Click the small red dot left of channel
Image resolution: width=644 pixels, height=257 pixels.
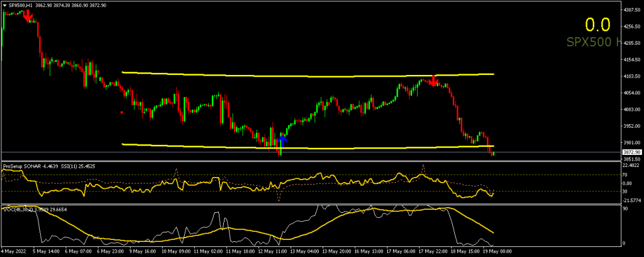coord(121,112)
